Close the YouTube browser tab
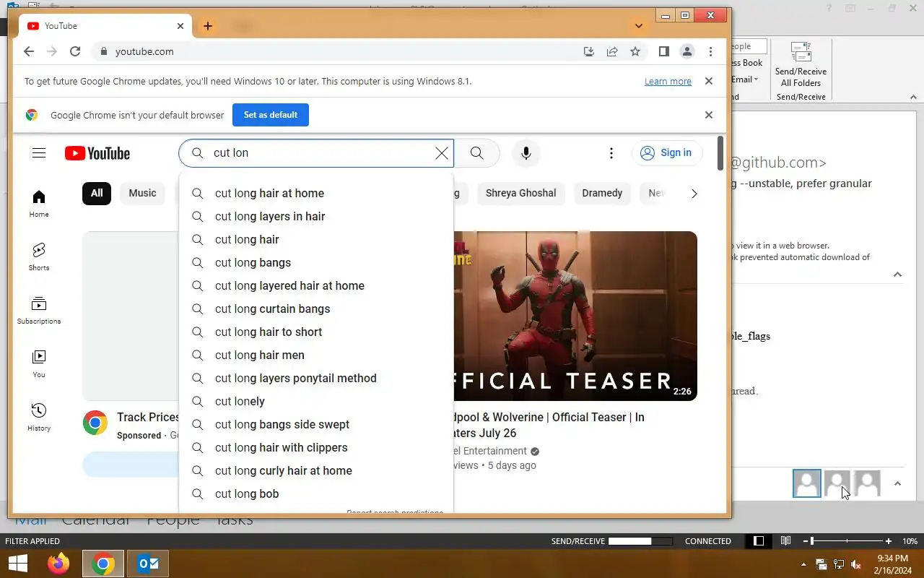The height and width of the screenshot is (578, 924). 180,26
